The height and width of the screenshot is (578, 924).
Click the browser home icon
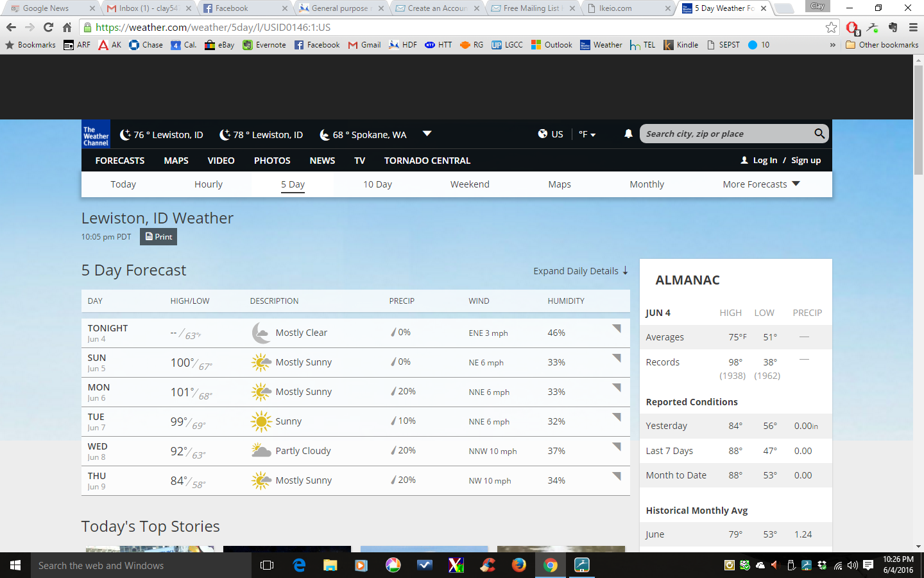pyautogui.click(x=67, y=27)
